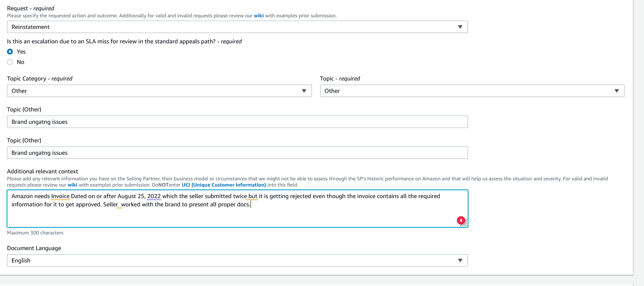The height and width of the screenshot is (286, 644).
Task: Click the underlined "2022" in the context text
Action: click(x=154, y=196)
